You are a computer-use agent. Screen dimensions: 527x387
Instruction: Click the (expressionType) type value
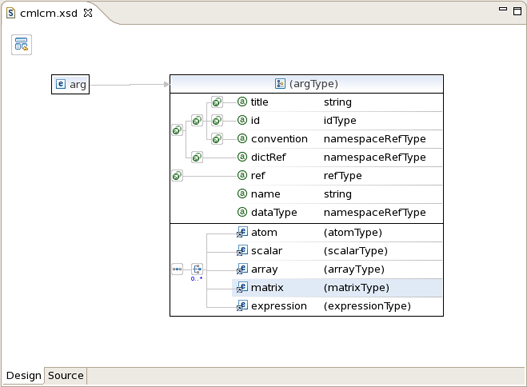pyautogui.click(x=367, y=306)
